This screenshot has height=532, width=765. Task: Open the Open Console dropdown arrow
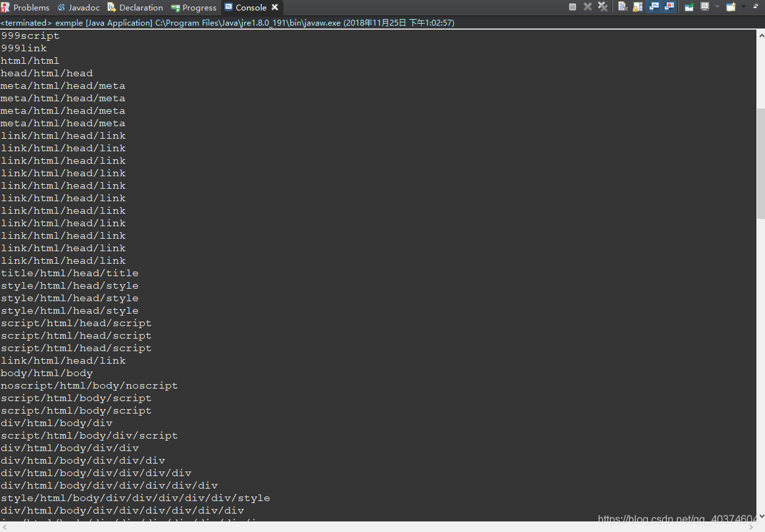coord(743,7)
